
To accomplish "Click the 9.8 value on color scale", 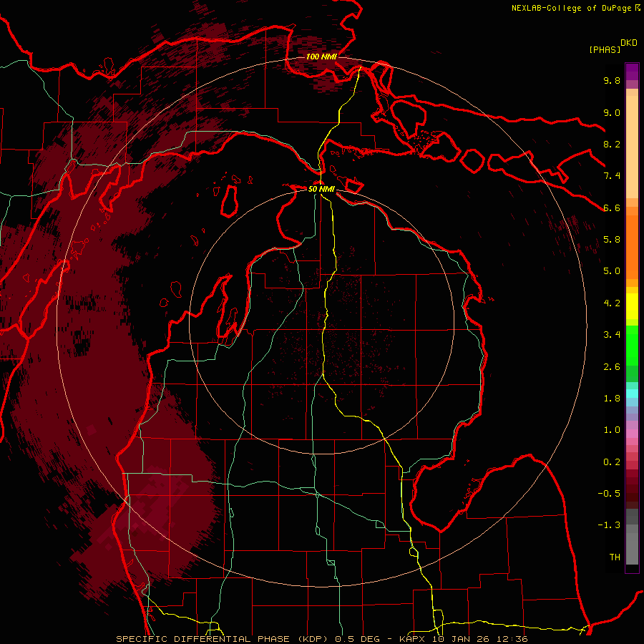I will [612, 80].
